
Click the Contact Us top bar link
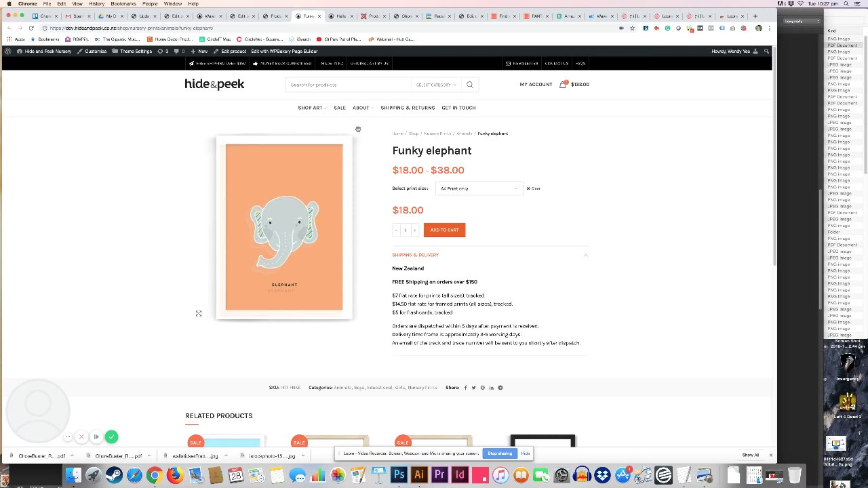pyautogui.click(x=556, y=64)
